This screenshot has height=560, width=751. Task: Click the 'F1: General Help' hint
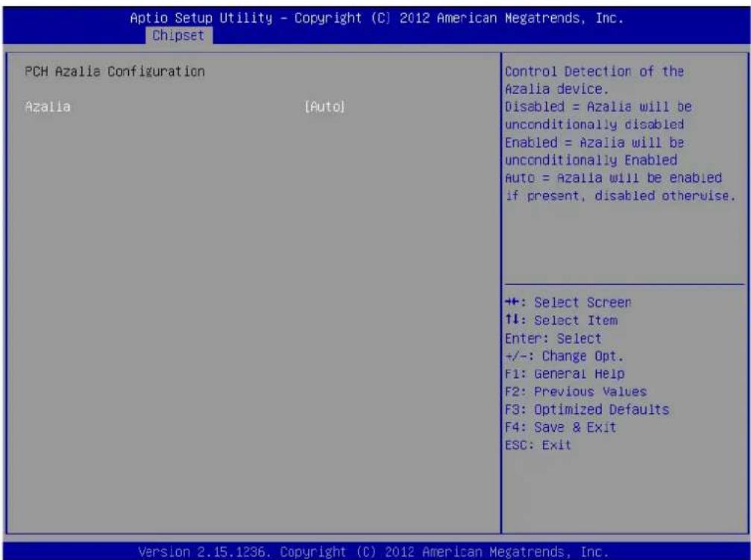coord(565,374)
